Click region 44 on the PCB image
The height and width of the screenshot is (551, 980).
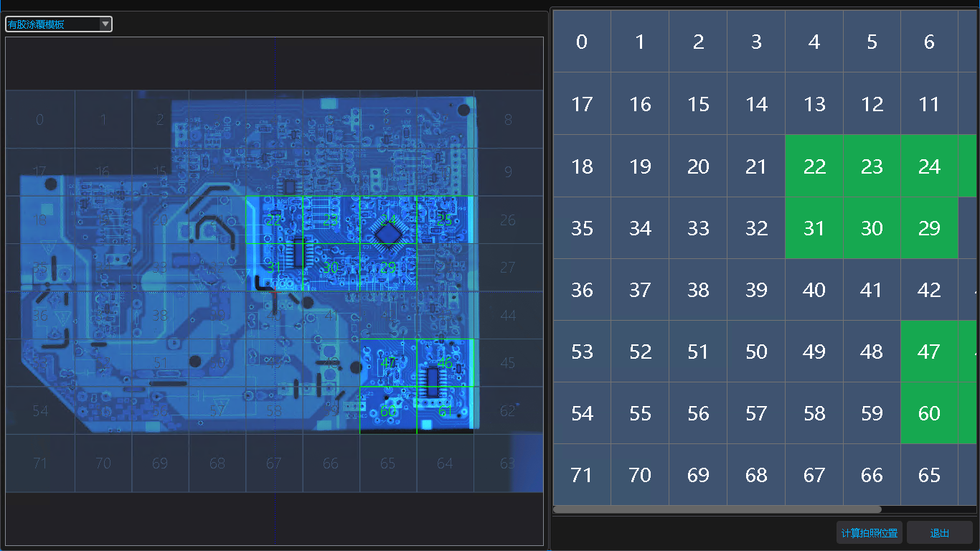coord(508,315)
